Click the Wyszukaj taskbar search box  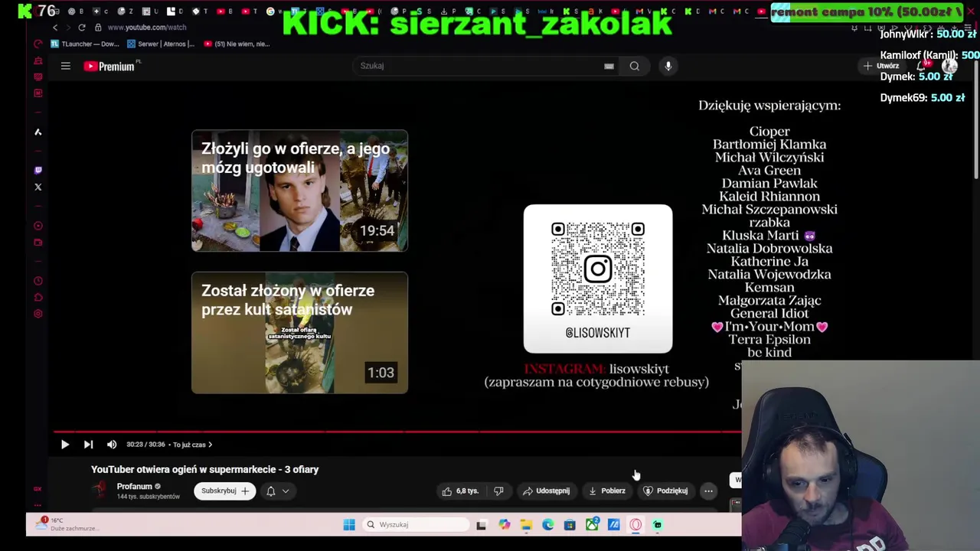tap(416, 525)
